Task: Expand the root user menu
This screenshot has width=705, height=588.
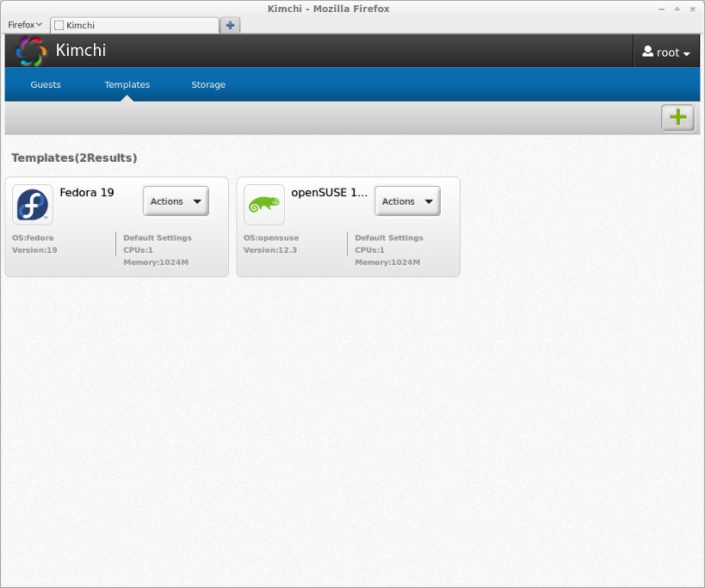Action: point(666,53)
